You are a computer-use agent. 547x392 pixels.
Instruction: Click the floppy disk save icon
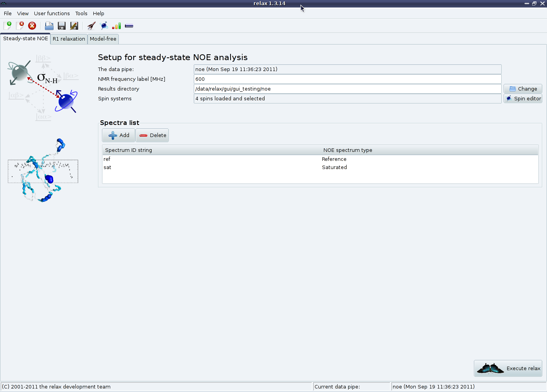click(61, 26)
